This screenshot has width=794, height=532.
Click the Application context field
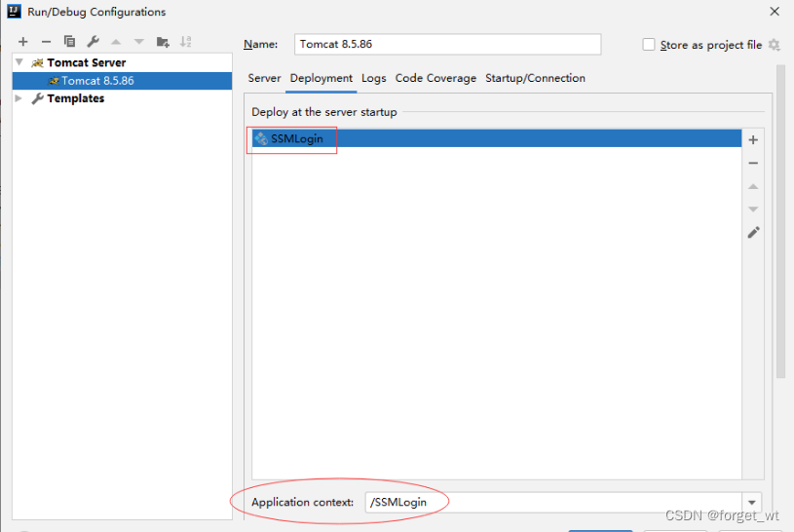point(553,502)
